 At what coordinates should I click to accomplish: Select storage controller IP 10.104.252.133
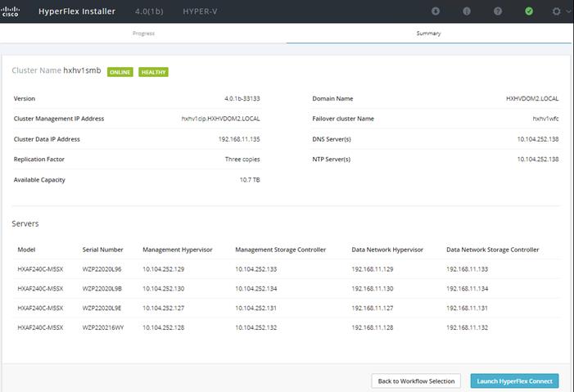pos(255,269)
